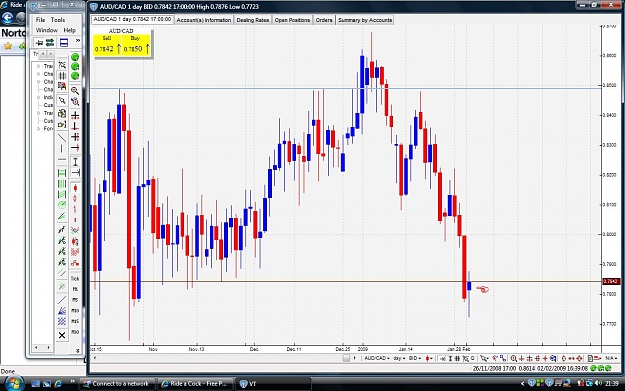Viewport: 625px width, 391px height.
Task: Click the 26/11/2008 17:00 status bar text
Action: [494, 369]
